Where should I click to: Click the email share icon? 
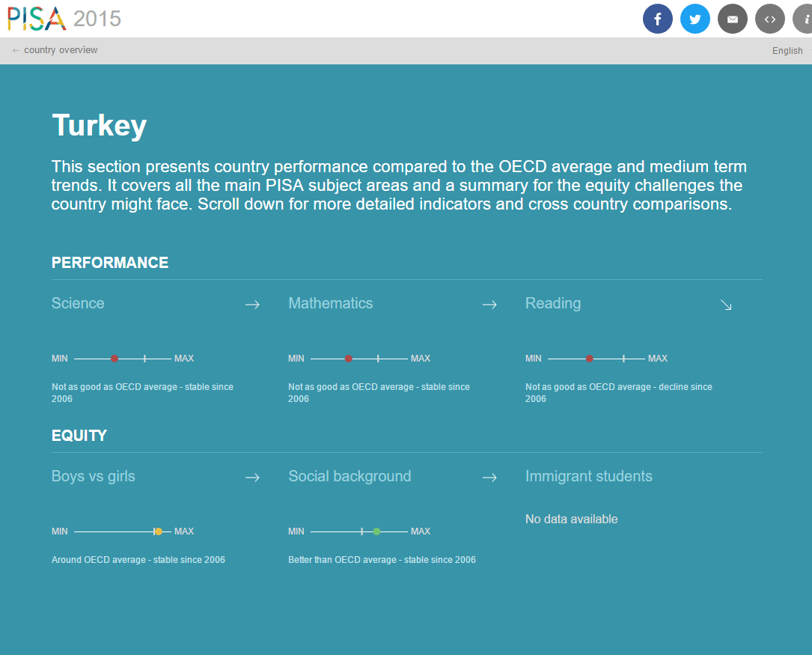[x=732, y=19]
